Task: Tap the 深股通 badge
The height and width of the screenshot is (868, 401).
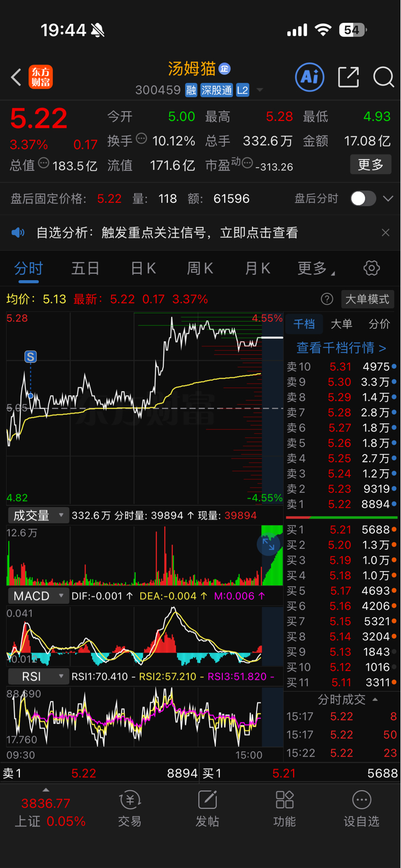Action: tap(216, 90)
